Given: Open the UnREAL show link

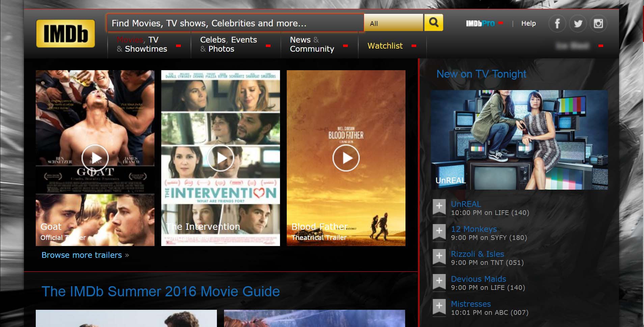Looking at the screenshot, I should click(466, 204).
